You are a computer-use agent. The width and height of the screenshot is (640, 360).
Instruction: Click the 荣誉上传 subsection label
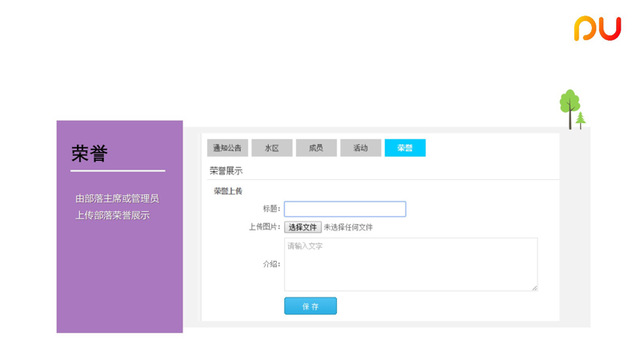(228, 191)
